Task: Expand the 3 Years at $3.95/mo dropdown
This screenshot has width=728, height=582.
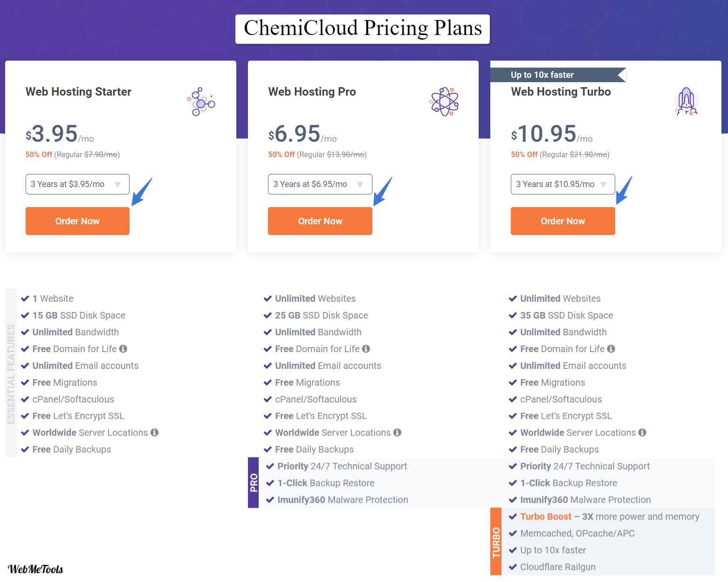Action: (77, 184)
